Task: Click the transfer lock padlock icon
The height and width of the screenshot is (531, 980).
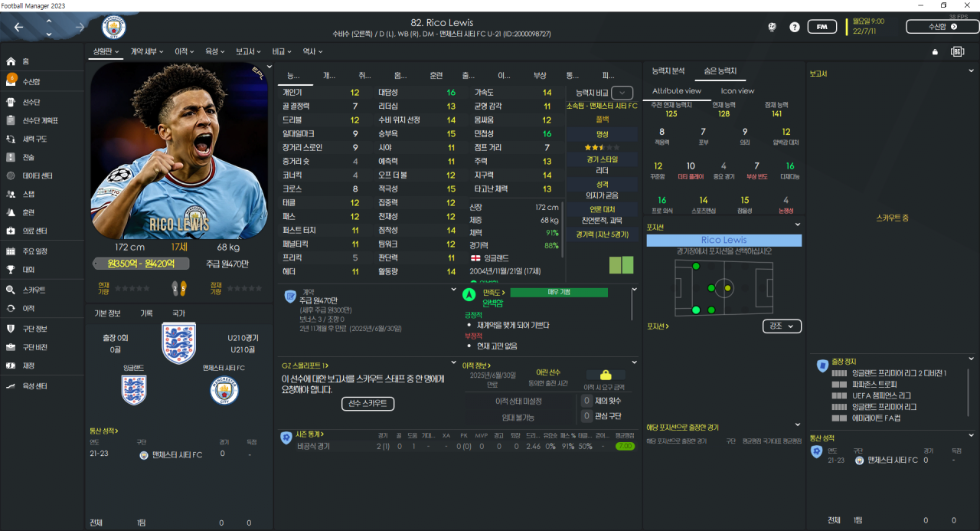Action: (x=606, y=375)
